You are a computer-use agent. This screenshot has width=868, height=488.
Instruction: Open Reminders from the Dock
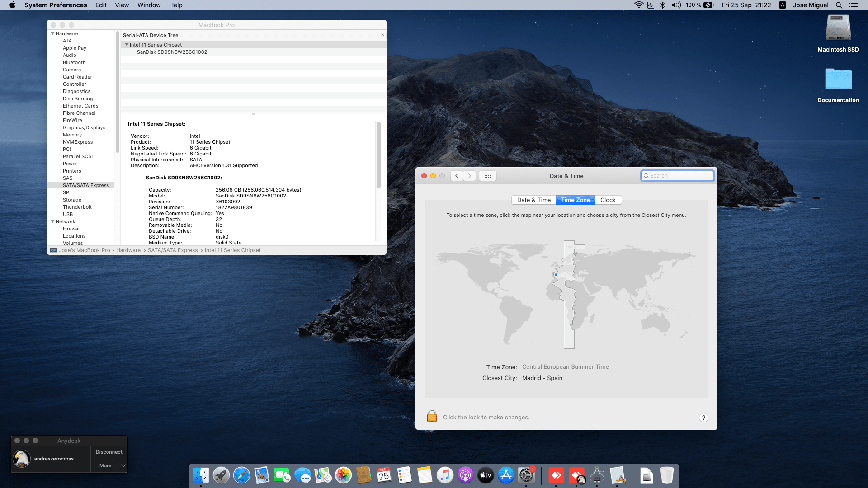[x=404, y=475]
